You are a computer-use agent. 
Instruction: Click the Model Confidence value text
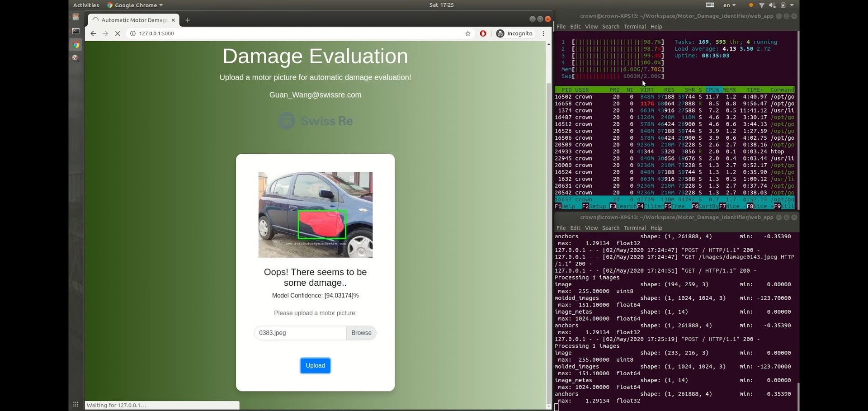click(x=315, y=295)
